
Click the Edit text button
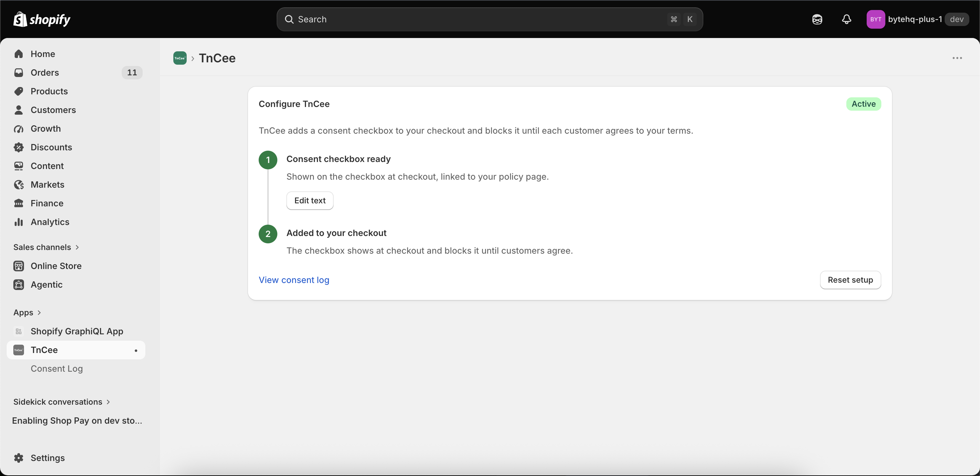pos(310,201)
